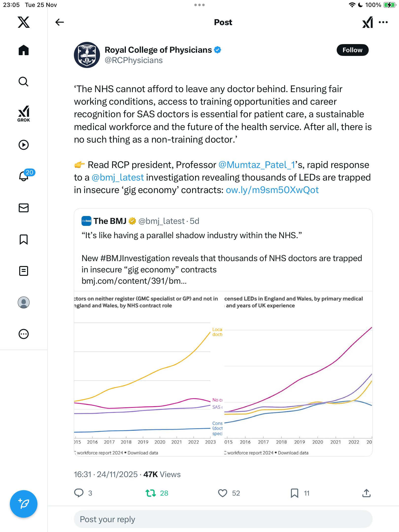Open the Home feed icon
The width and height of the screenshot is (399, 532).
tap(24, 50)
